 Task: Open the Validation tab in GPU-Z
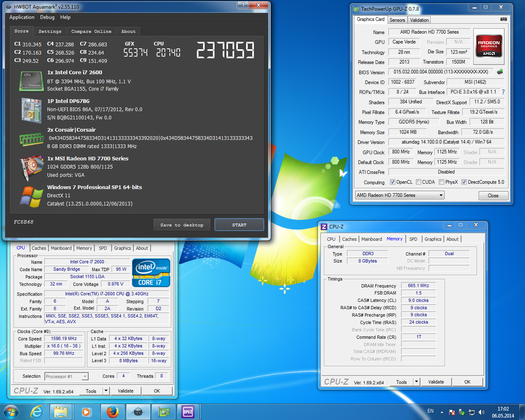419,20
